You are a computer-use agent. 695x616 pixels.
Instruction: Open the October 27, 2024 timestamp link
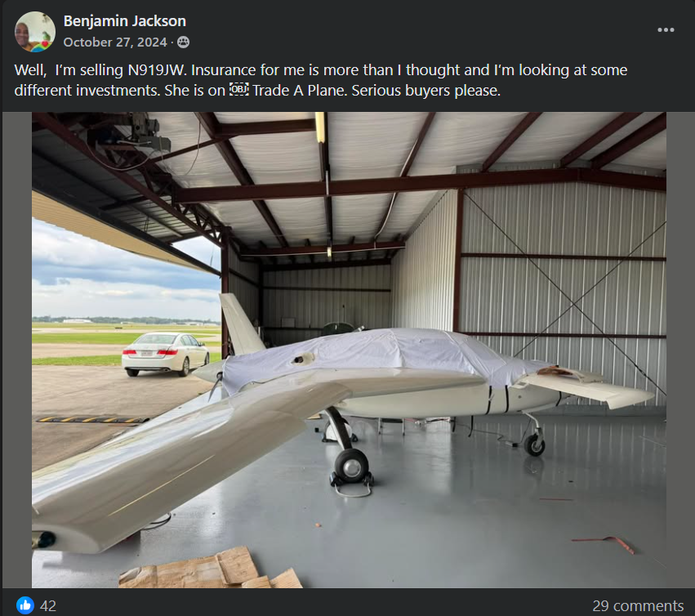115,42
